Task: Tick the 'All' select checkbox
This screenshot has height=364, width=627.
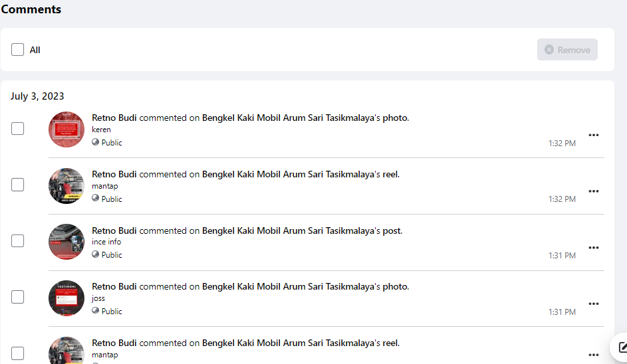Action: [18, 50]
